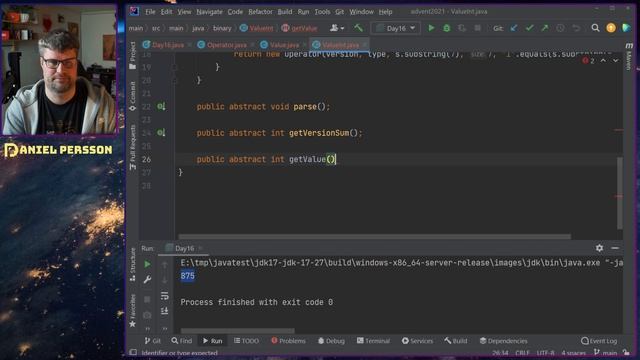Click the ValueInt breadcrumb
The height and width of the screenshot is (360, 640).
click(257, 28)
